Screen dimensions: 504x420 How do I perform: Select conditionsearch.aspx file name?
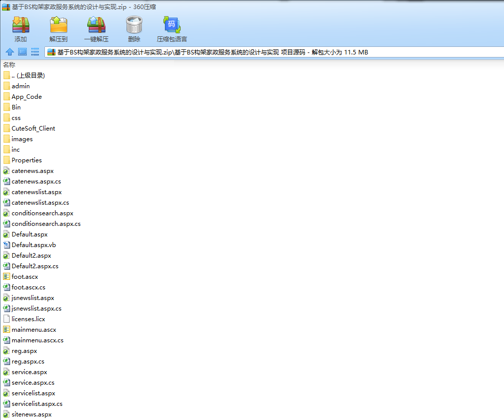[42, 213]
